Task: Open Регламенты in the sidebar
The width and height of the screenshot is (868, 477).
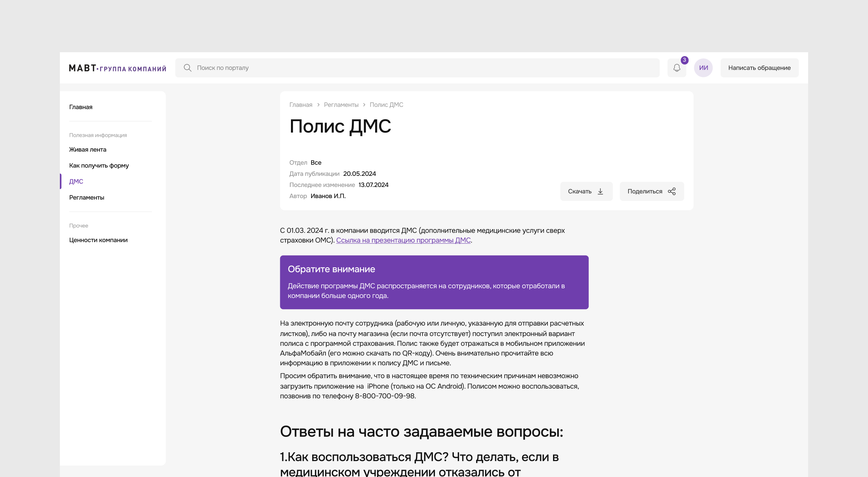Action: [x=87, y=197]
